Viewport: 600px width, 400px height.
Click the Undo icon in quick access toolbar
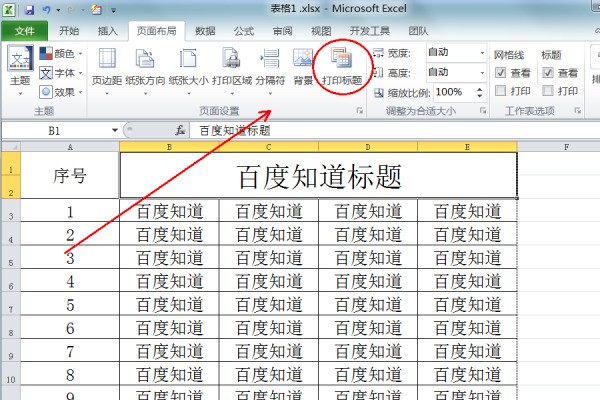pos(47,10)
